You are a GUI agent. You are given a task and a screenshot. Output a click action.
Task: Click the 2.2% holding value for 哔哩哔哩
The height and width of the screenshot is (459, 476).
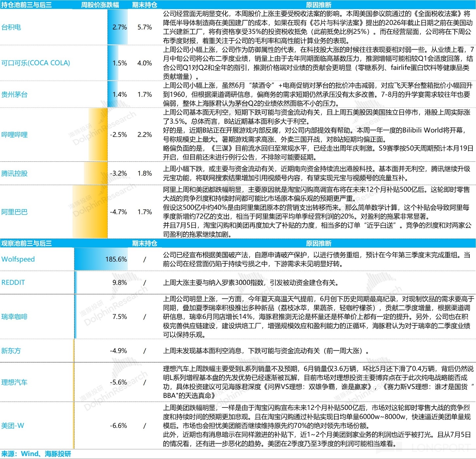[145, 135]
